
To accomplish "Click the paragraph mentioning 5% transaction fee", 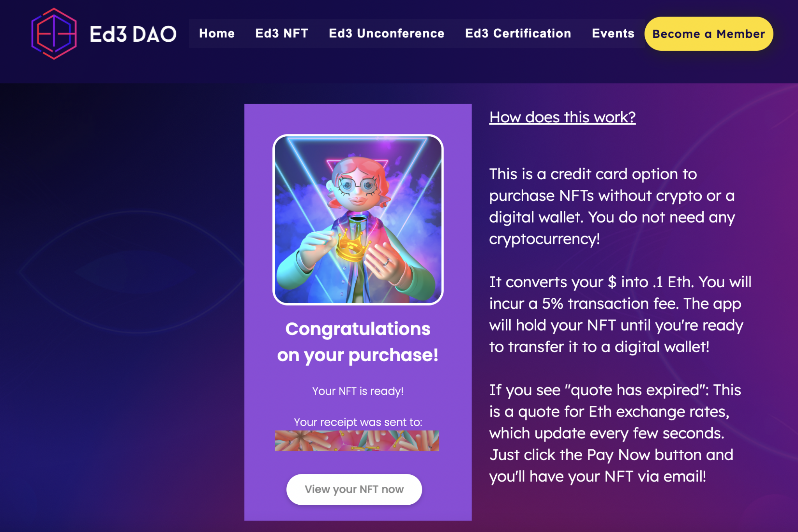I will point(620,314).
